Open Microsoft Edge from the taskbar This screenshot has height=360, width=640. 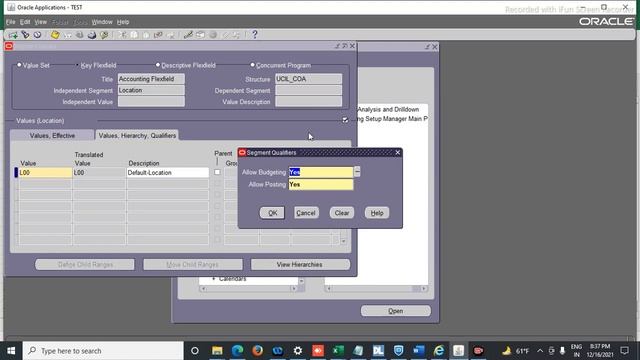(x=237, y=351)
